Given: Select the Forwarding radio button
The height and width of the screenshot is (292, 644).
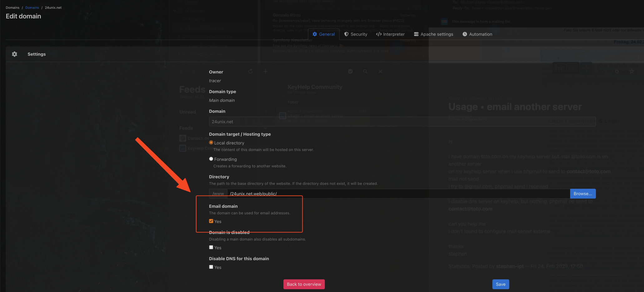Looking at the screenshot, I should (x=211, y=159).
